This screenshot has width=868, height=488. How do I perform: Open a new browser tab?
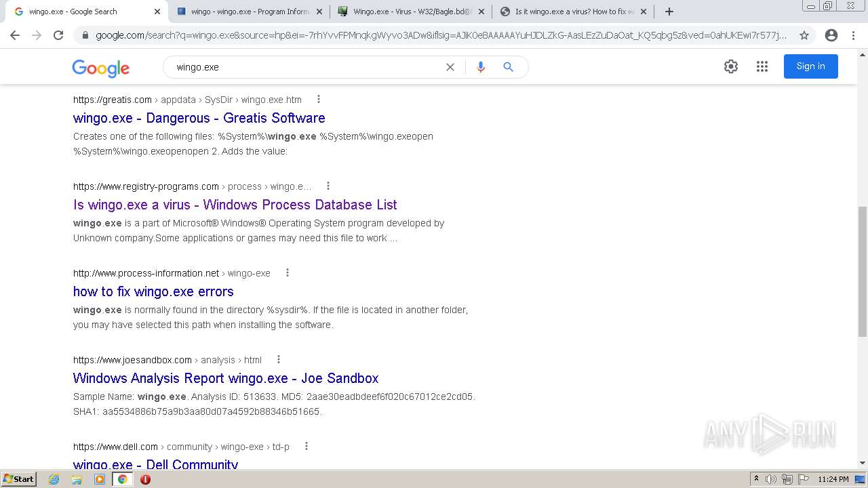pyautogui.click(x=669, y=12)
